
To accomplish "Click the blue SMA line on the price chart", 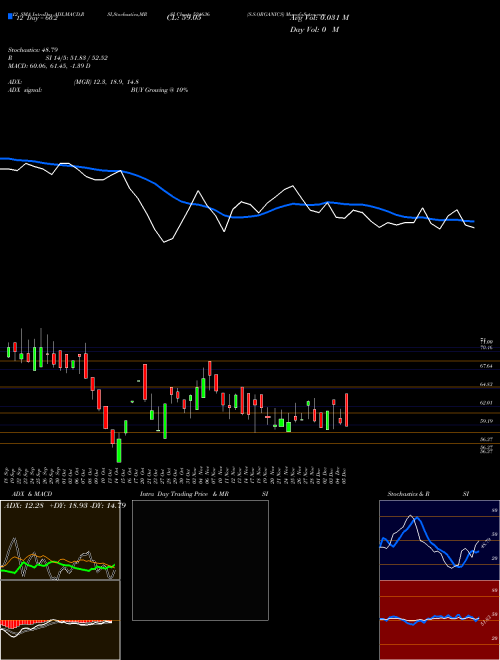I will coord(236,217).
